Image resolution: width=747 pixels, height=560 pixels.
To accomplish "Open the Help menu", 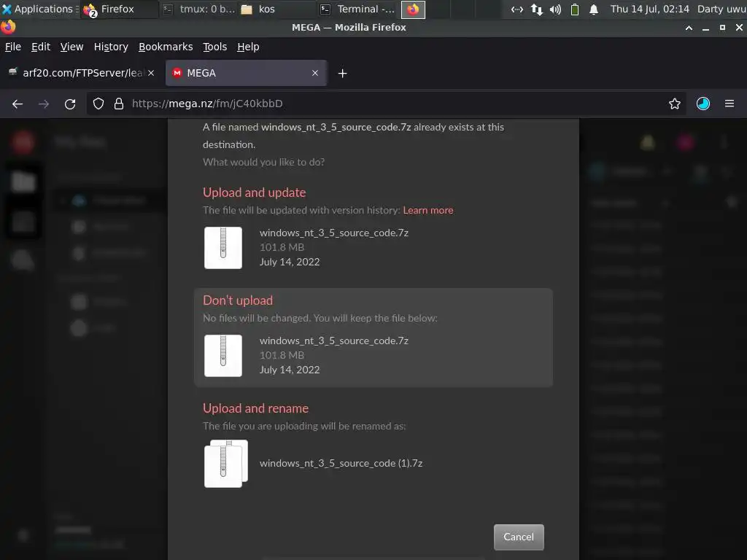I will (x=248, y=47).
